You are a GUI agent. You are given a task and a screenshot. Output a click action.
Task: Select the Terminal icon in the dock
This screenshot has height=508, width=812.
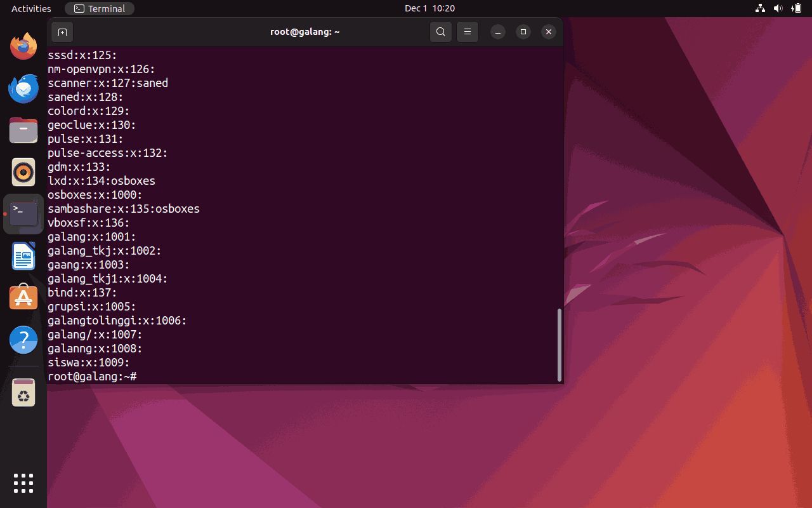coord(23,214)
